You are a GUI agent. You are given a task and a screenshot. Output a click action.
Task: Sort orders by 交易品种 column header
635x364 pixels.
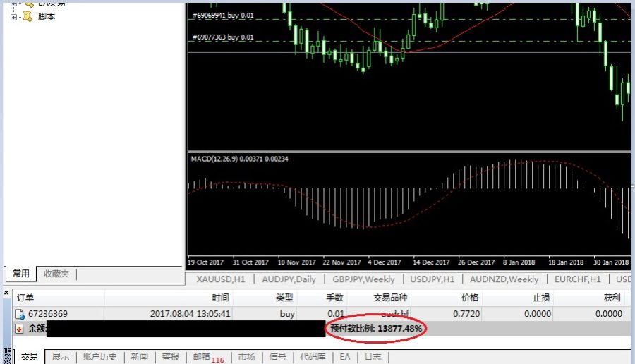coord(390,298)
